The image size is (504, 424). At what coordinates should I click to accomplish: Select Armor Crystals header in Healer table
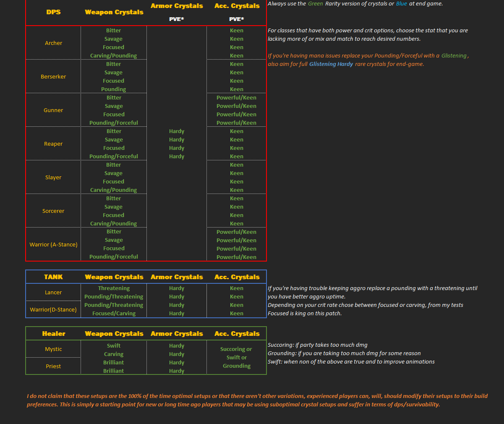[x=177, y=334]
